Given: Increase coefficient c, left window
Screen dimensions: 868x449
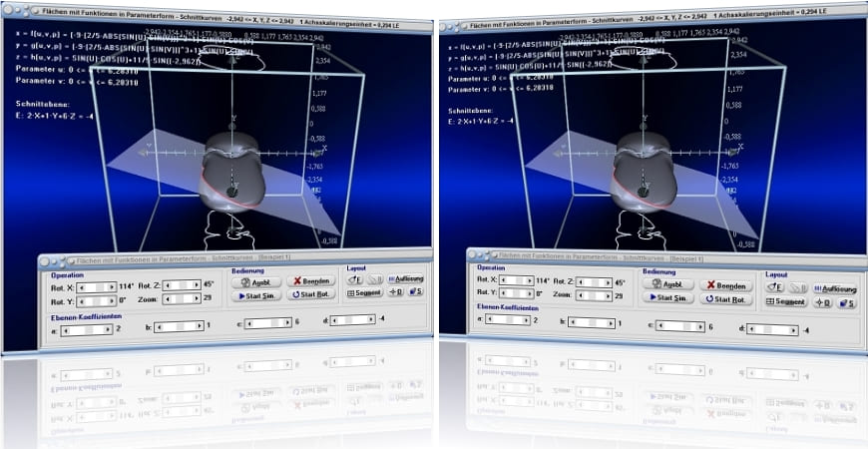Looking at the screenshot, I should click(287, 323).
